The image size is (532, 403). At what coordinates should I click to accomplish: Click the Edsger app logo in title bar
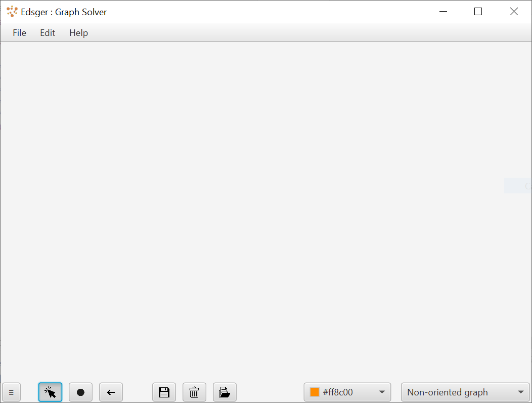[12, 12]
